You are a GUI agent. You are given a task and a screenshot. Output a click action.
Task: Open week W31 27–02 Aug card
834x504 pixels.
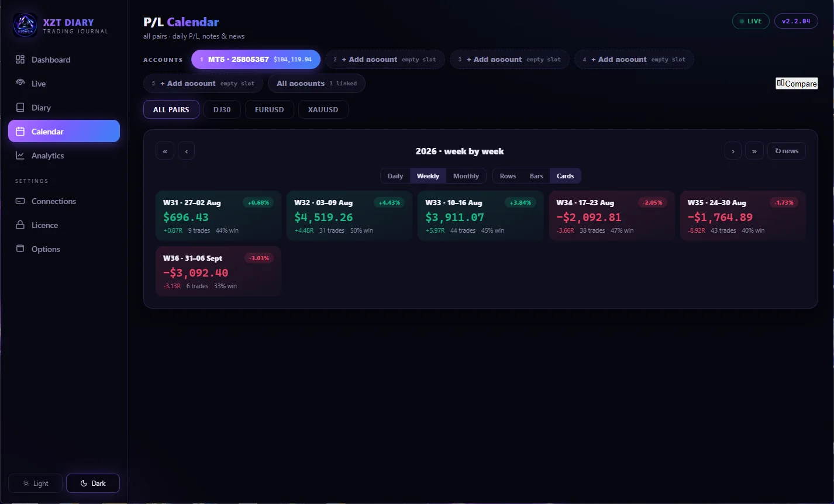pyautogui.click(x=218, y=216)
